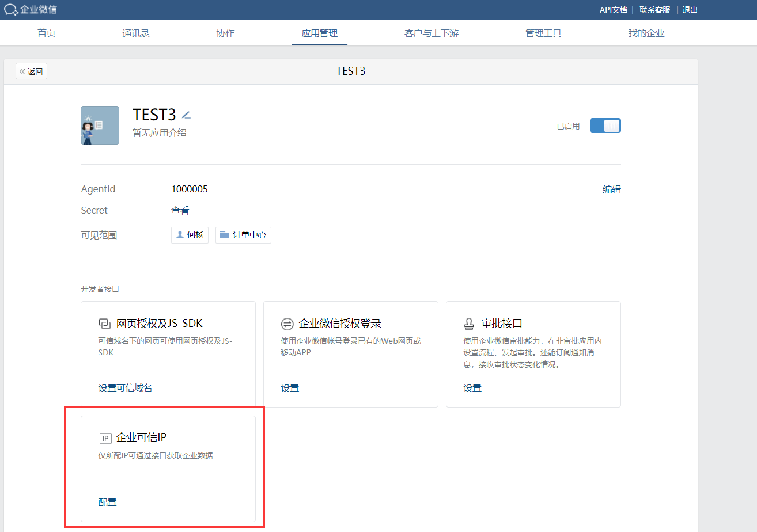Click the Secret label

click(94, 210)
